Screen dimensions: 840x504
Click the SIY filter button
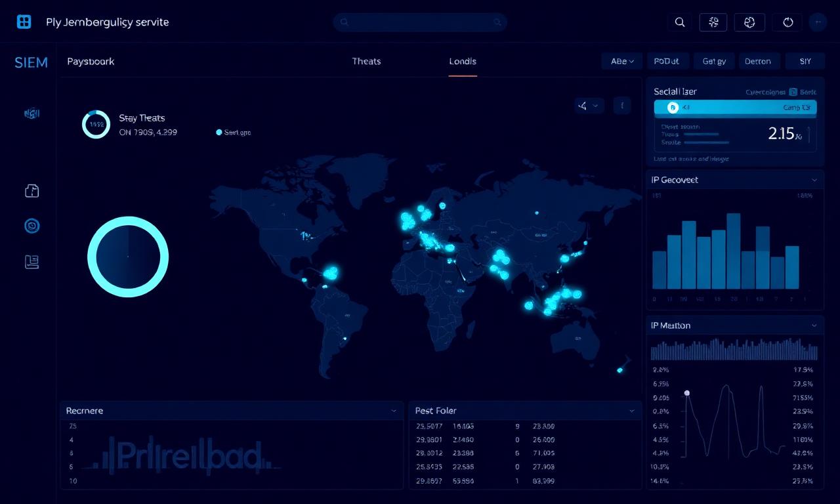pyautogui.click(x=805, y=61)
